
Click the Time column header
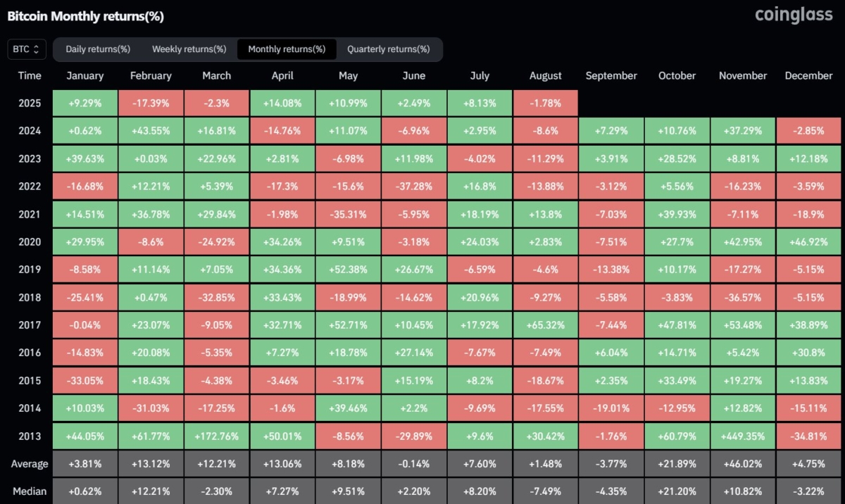[29, 75]
